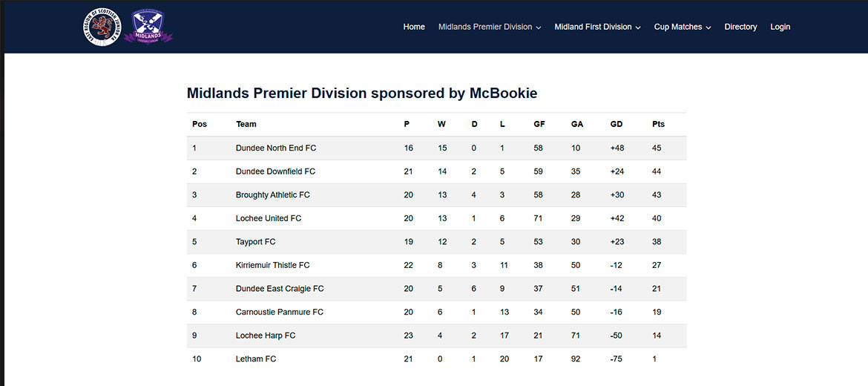Click the Cup Matches menu label
This screenshot has width=868, height=386.
coord(677,27)
